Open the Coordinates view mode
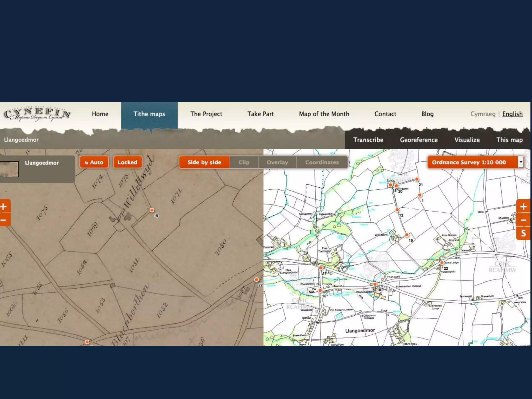This screenshot has width=532, height=399. (322, 162)
